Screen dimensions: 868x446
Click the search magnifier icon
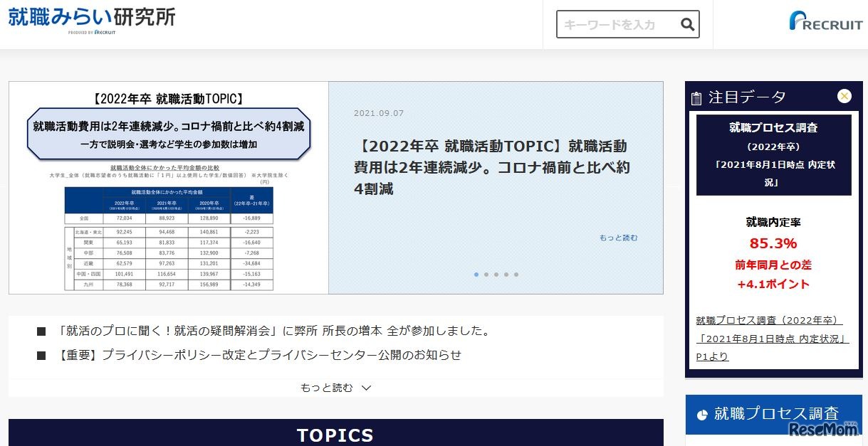687,24
